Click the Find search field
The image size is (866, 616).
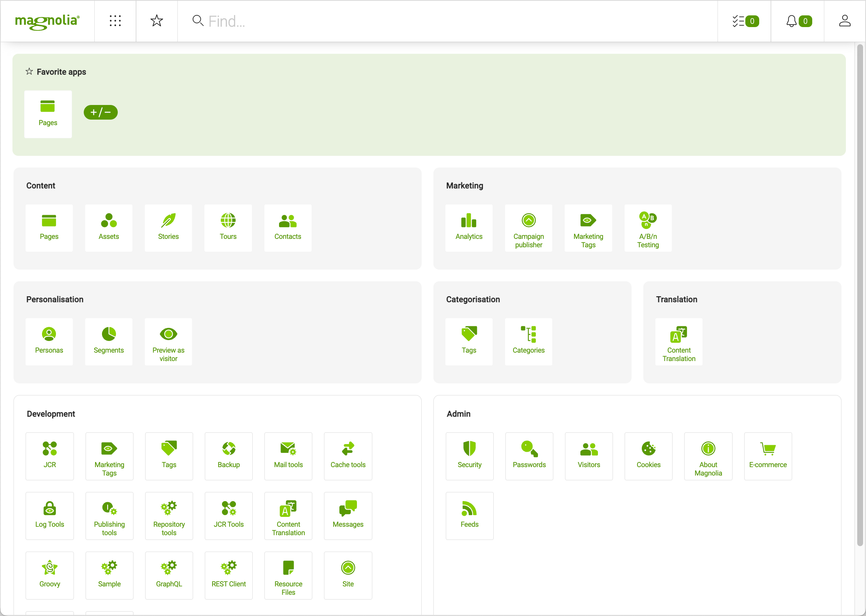pos(447,21)
